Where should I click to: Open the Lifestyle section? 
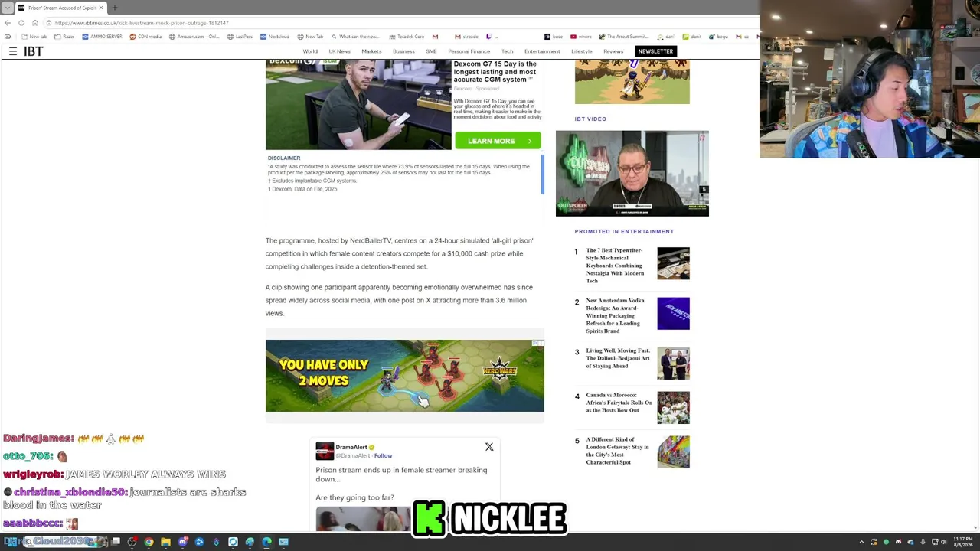pos(582,51)
